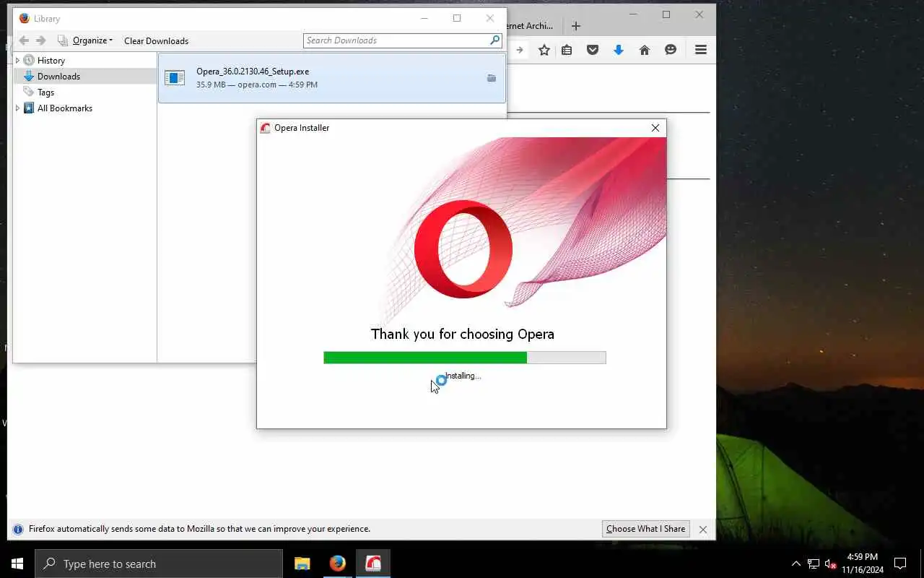Select Opera_36.0.2130.46_Setup.exe download entry
The width and height of the screenshot is (924, 578).
[x=332, y=78]
